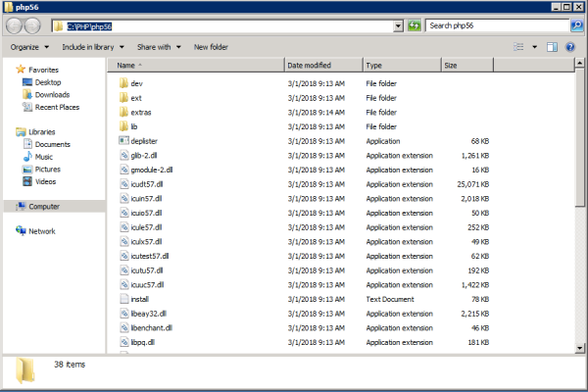Select the lib folder icon
This screenshot has width=588, height=392.
(x=123, y=126)
